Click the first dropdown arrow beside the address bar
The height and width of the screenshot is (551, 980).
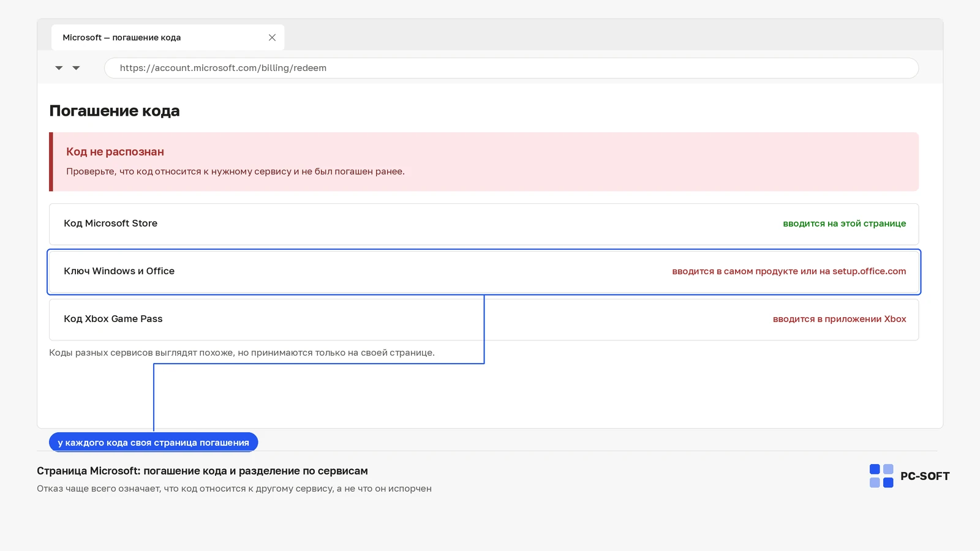pos(59,68)
